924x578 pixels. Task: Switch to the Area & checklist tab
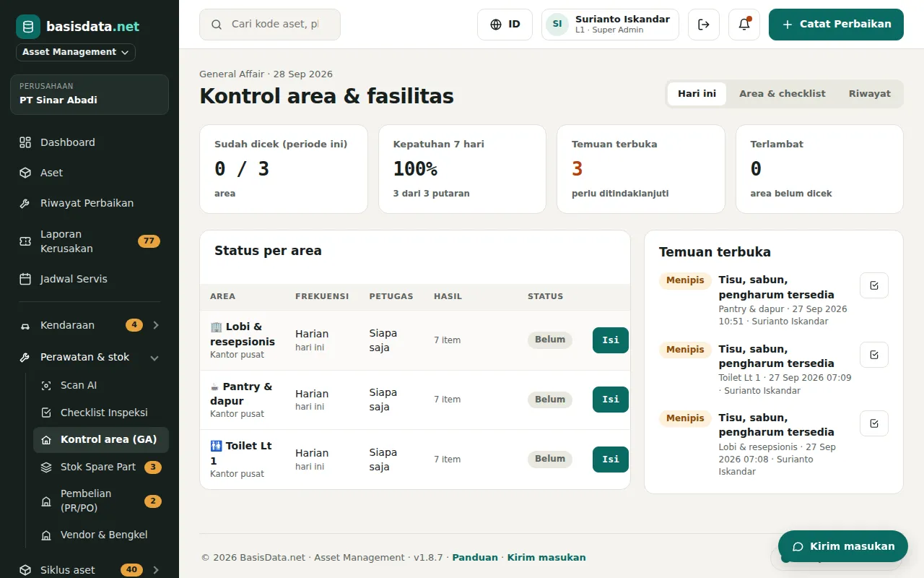[783, 94]
